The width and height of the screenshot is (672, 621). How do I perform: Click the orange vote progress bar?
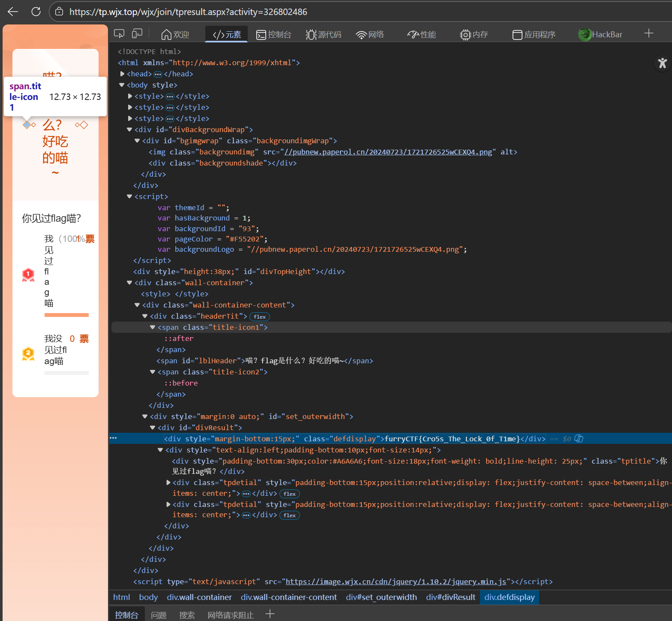pos(66,315)
